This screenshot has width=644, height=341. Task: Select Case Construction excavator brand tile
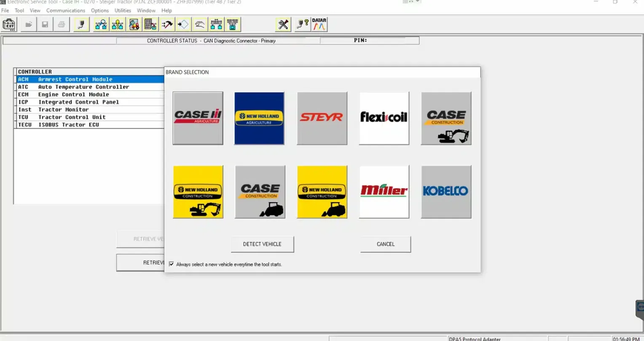[446, 118]
